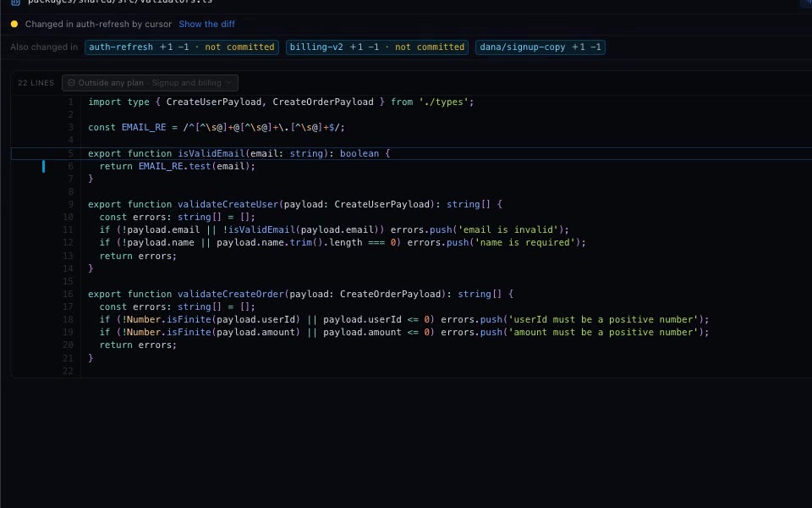The width and height of the screenshot is (812, 508).
Task: Click line number 16 in the gutter
Action: point(68,294)
